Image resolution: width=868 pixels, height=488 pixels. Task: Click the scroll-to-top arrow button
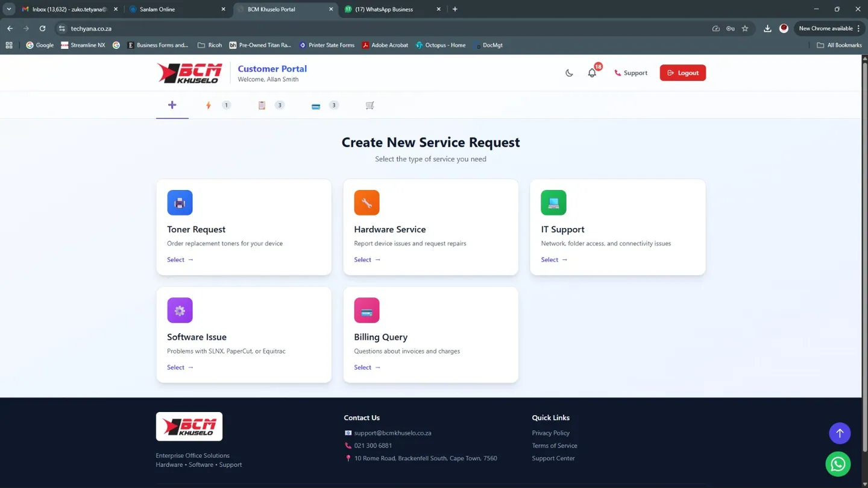tap(840, 433)
